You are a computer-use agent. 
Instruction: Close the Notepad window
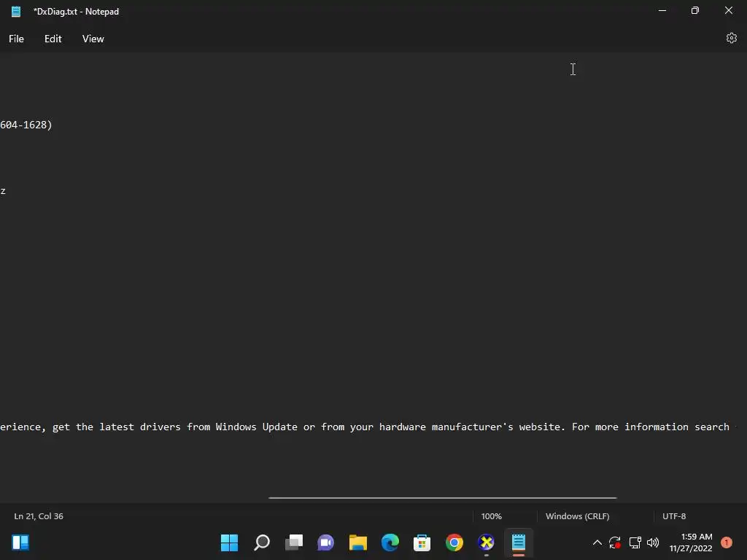[x=729, y=10]
